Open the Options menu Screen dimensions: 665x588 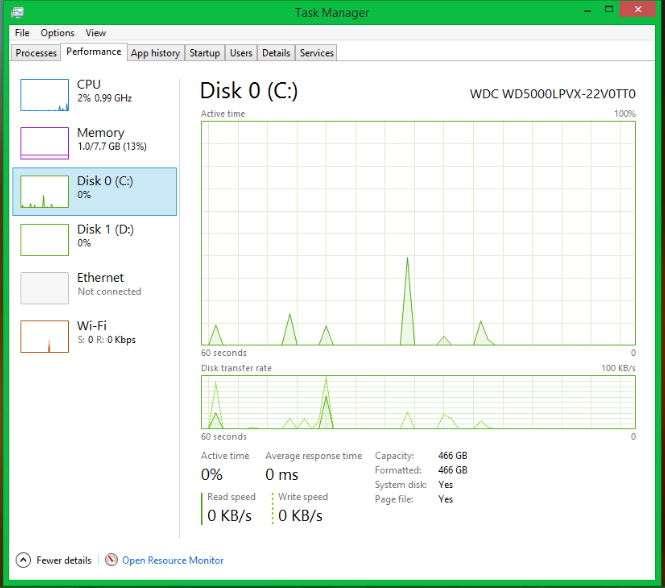click(57, 33)
